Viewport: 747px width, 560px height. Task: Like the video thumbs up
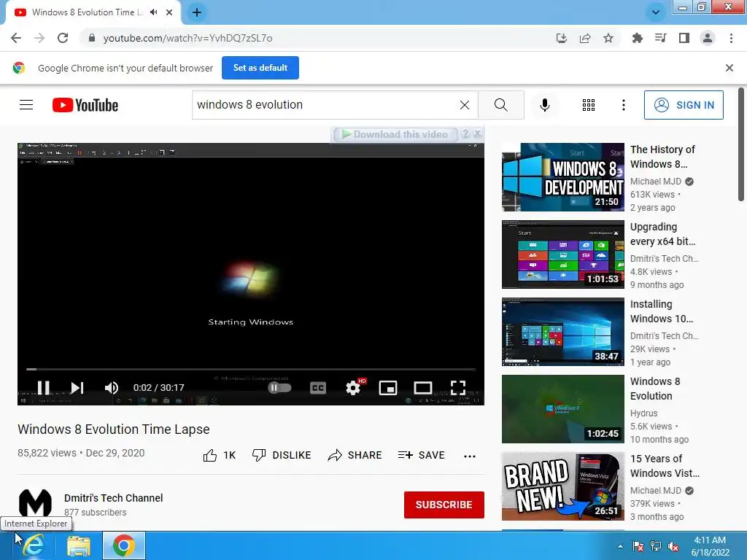[x=219, y=456]
